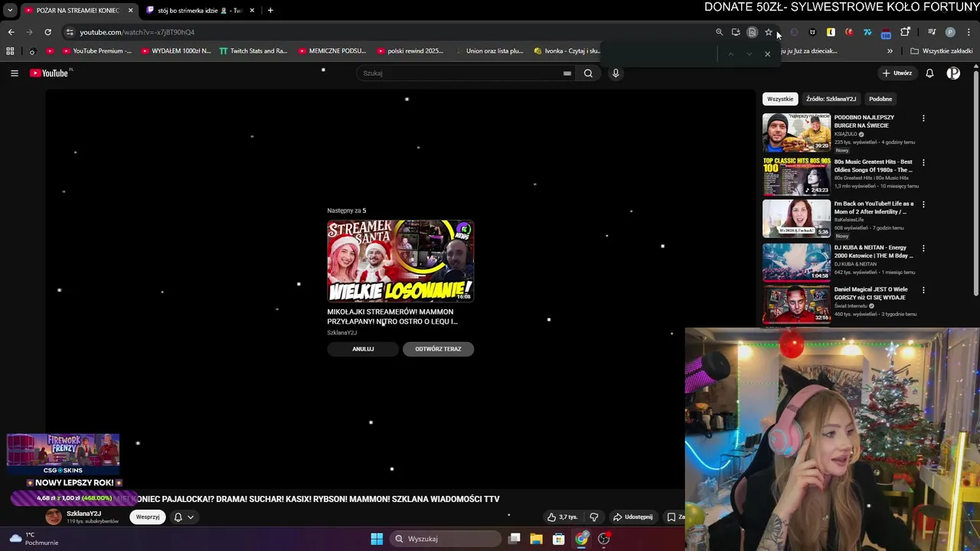Click the zoom magnifier icon in address bar
The height and width of the screenshot is (551, 980).
coord(719,32)
